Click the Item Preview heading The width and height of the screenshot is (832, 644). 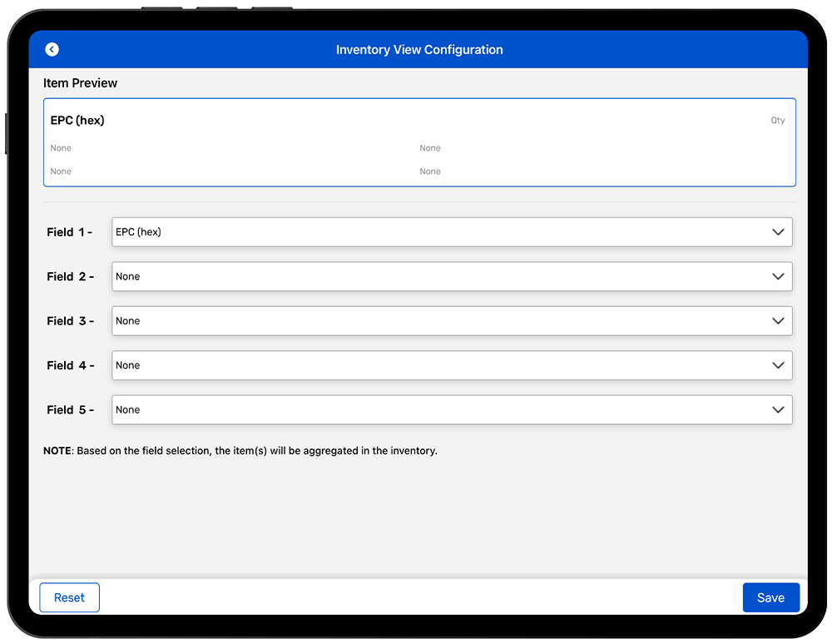(81, 83)
